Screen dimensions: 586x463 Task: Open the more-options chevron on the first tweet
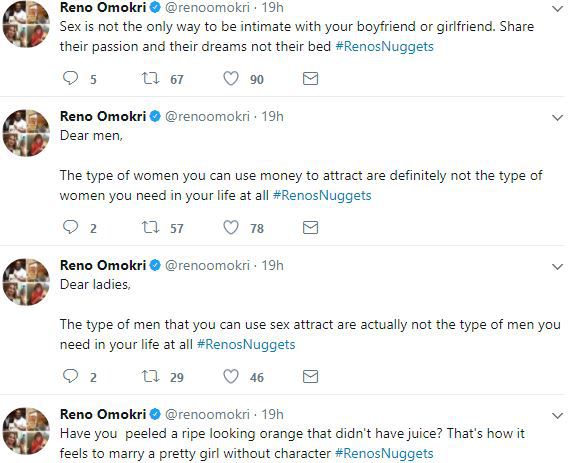(x=557, y=8)
